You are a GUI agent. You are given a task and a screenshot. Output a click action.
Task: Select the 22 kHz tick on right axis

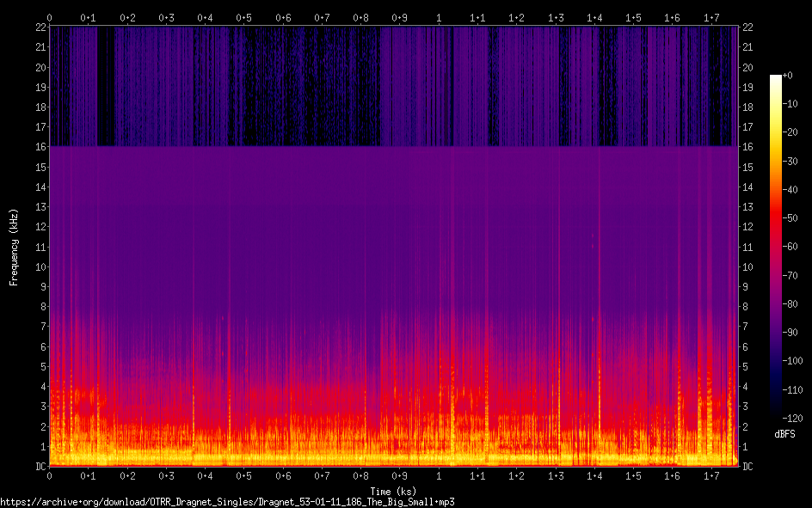pos(747,28)
